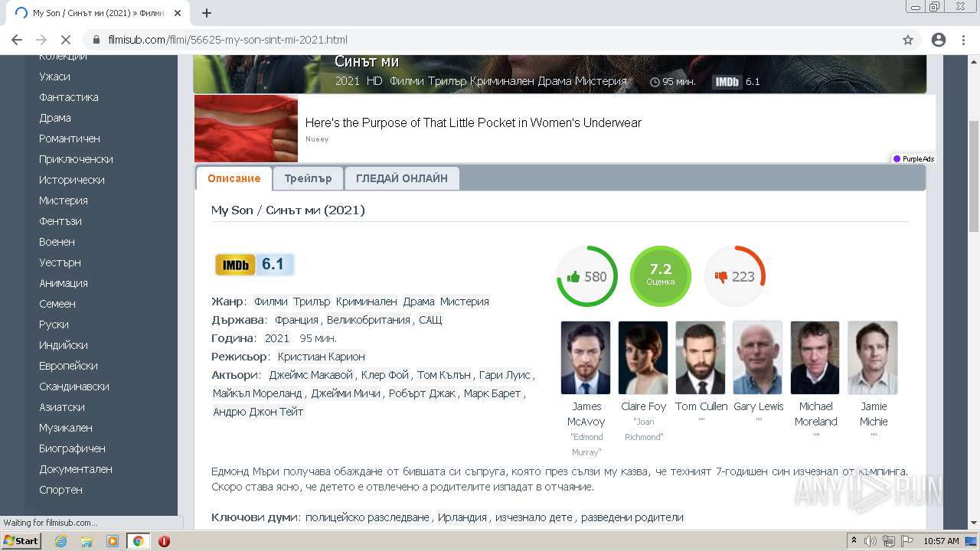This screenshot has height=551, width=980.
Task: Select Ужаси in the sidebar
Action: tap(54, 77)
